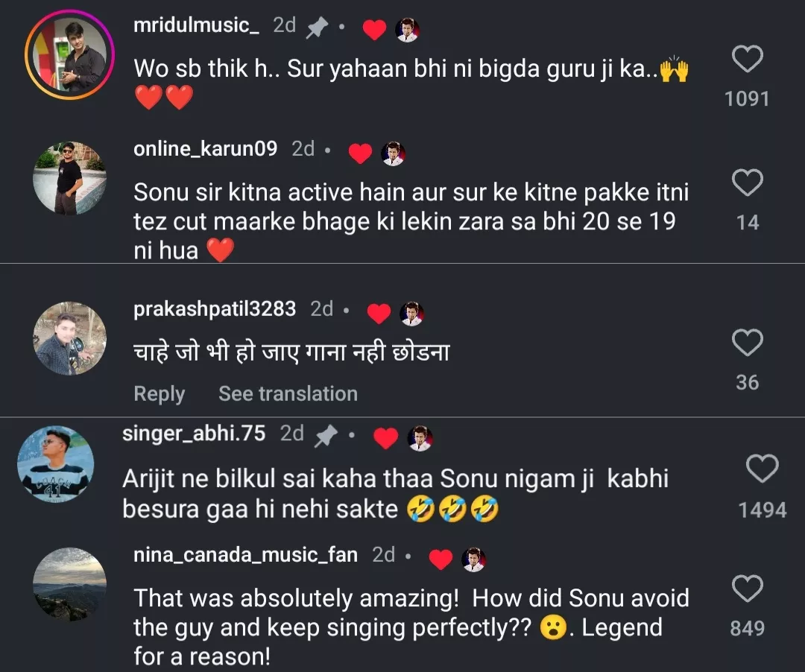The image size is (805, 672).
Task: Click the creator-liked heart badge on mridulmusic_'s comment
Action: point(374,30)
